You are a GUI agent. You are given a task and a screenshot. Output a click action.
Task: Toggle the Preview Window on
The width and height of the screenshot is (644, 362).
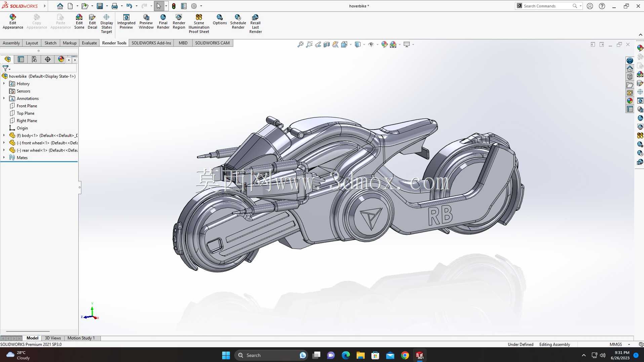click(146, 22)
